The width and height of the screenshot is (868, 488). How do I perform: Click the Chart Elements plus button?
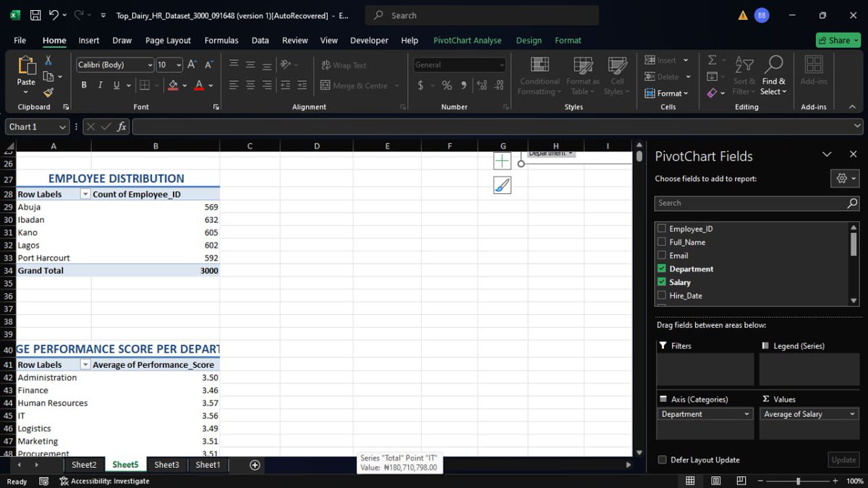pos(502,161)
